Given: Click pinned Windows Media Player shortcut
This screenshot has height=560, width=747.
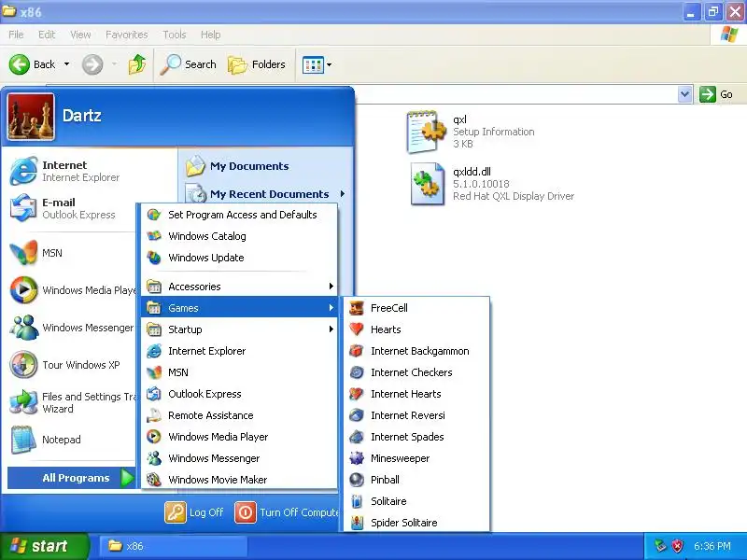Looking at the screenshot, I should pos(72,290).
